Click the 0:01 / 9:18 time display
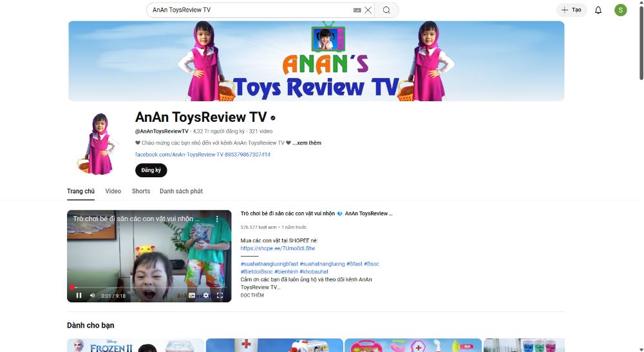This screenshot has width=644, height=352. tap(113, 296)
